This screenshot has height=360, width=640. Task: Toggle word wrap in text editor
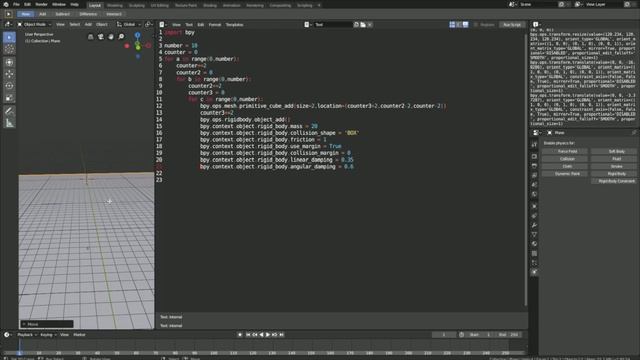(x=459, y=24)
